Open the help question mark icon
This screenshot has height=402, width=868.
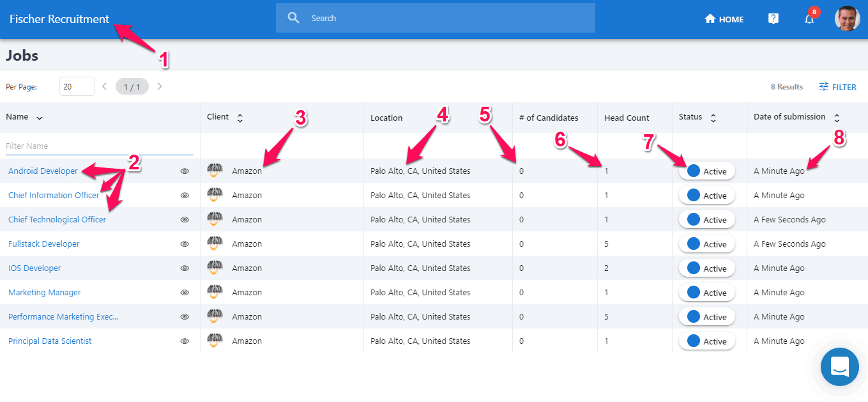[773, 19]
